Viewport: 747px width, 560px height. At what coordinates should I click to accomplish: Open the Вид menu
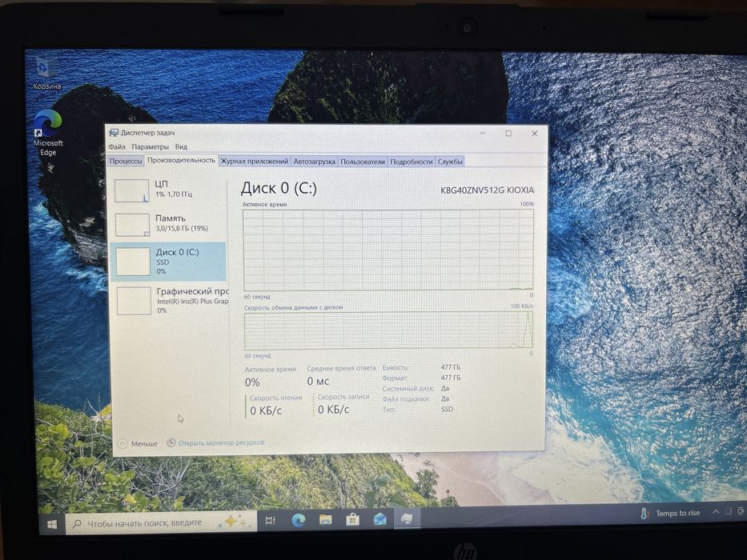(181, 146)
